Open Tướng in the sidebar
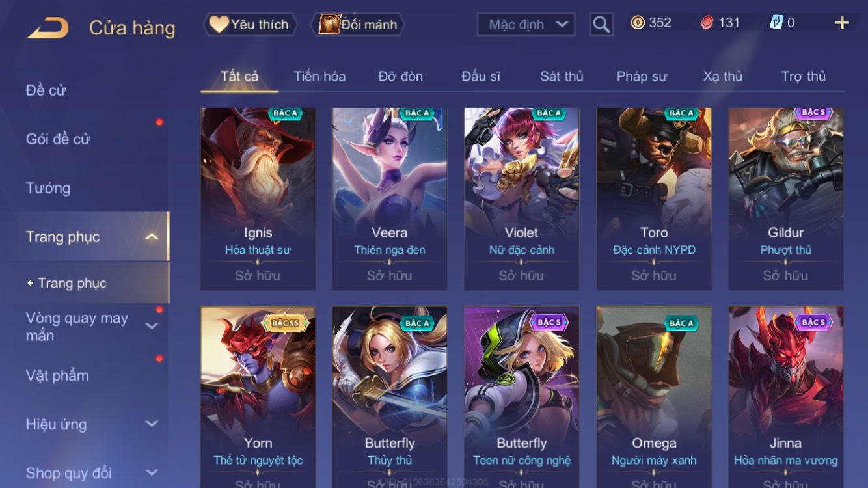The width and height of the screenshot is (868, 488). click(x=48, y=188)
